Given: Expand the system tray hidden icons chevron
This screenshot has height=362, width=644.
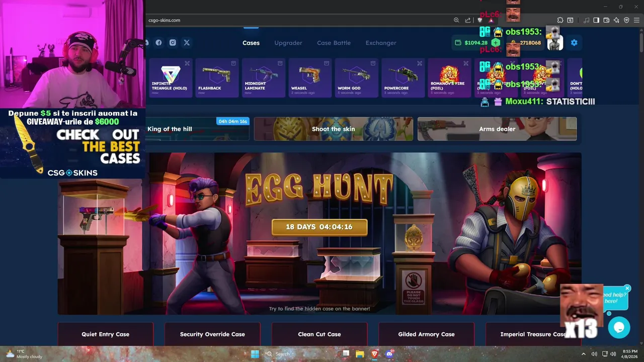Looking at the screenshot, I should pos(584,354).
